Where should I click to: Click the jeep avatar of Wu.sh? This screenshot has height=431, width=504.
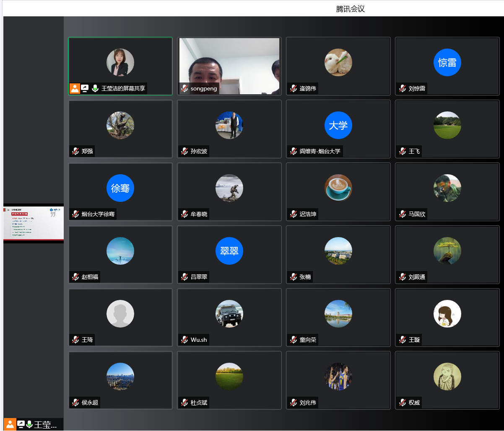pyautogui.click(x=229, y=314)
